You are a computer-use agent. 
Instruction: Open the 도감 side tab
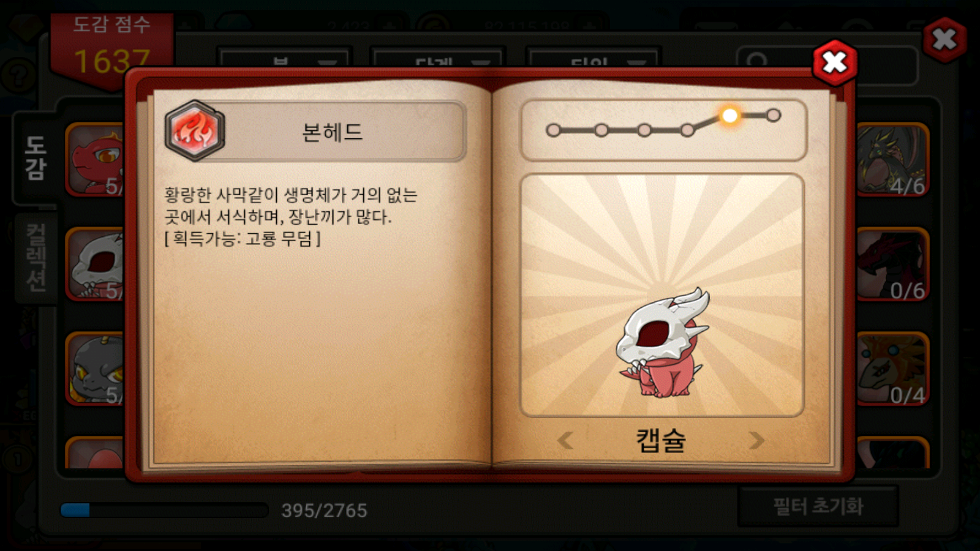[x=36, y=158]
